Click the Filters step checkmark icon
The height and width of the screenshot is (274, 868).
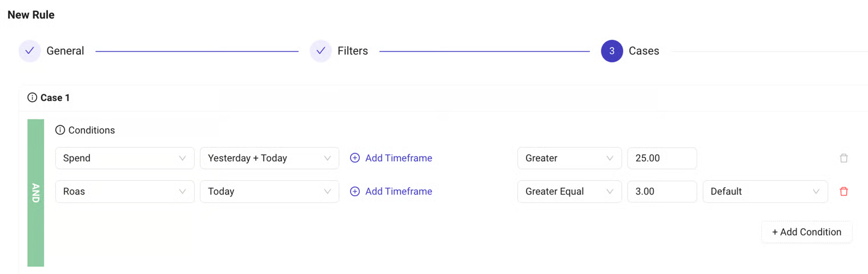click(321, 51)
